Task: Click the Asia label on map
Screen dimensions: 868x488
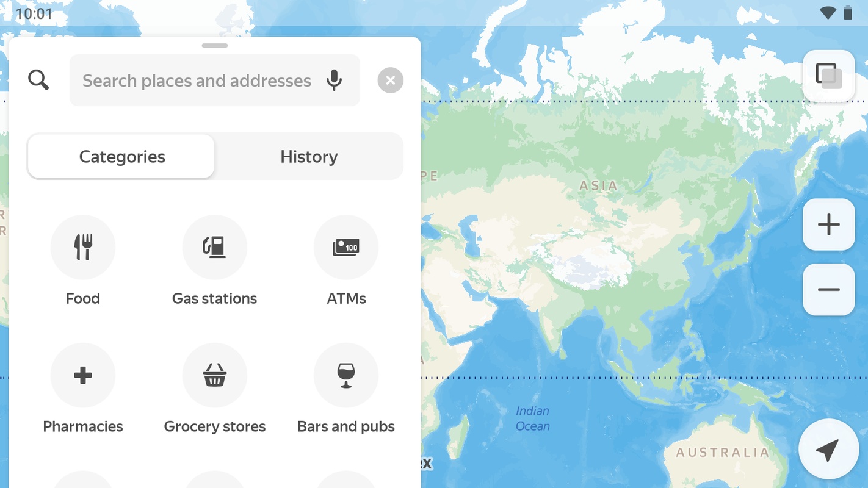Action: click(598, 186)
